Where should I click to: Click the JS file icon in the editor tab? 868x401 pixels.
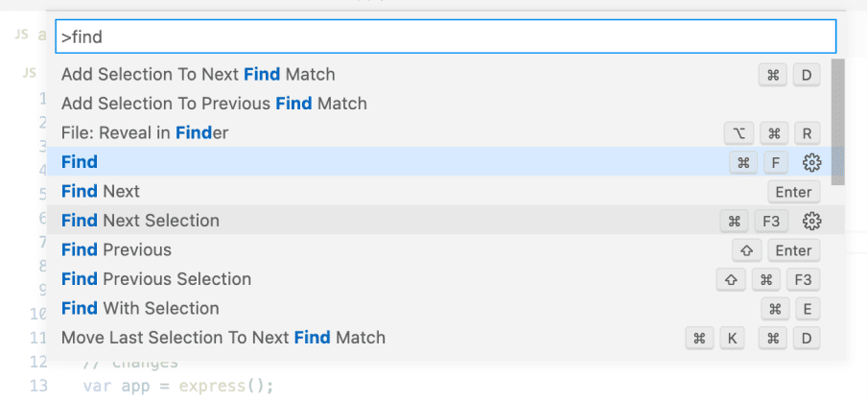tap(21, 35)
